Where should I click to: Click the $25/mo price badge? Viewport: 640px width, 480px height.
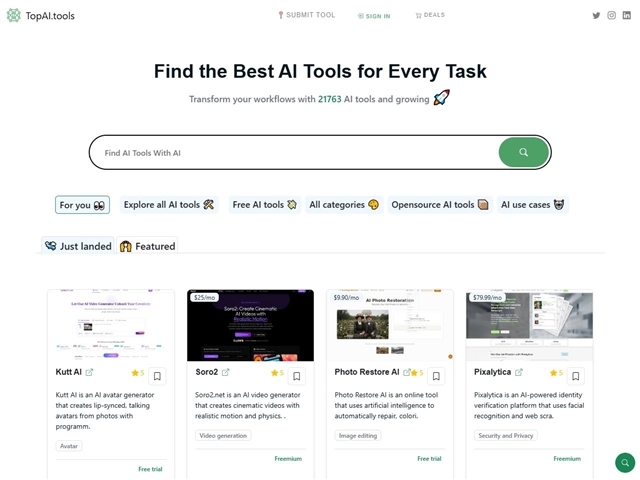(204, 298)
